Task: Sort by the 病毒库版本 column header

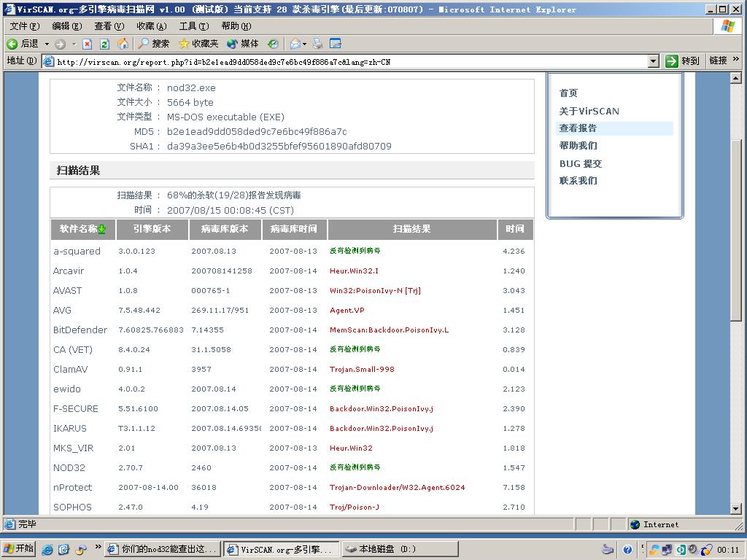Action: tap(225, 229)
